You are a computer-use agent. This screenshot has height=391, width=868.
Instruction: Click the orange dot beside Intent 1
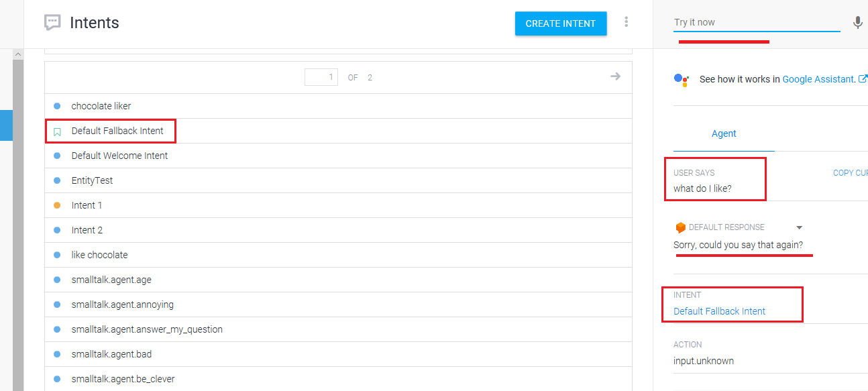coord(57,205)
